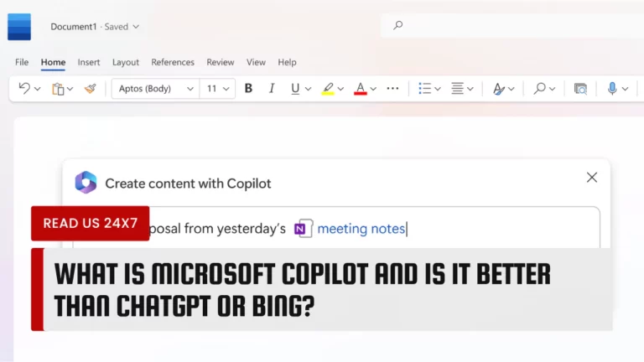Toggle bold formatting
Screen dimensions: 644x362
[x=248, y=88]
